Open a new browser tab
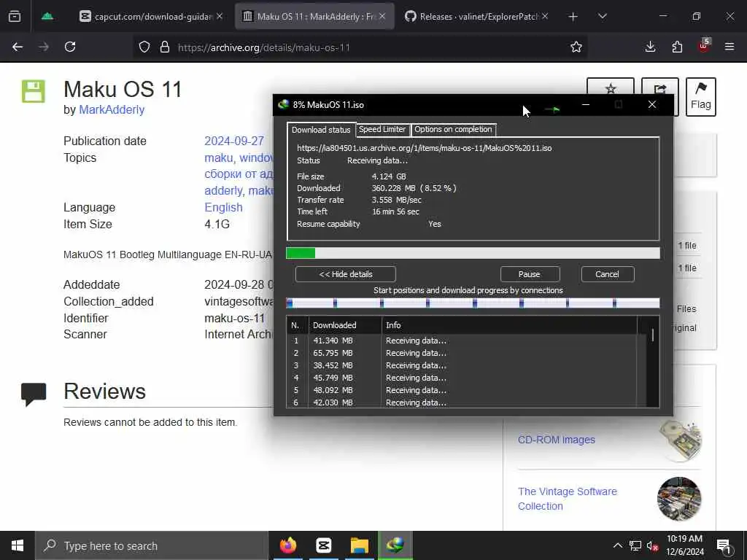 [573, 17]
